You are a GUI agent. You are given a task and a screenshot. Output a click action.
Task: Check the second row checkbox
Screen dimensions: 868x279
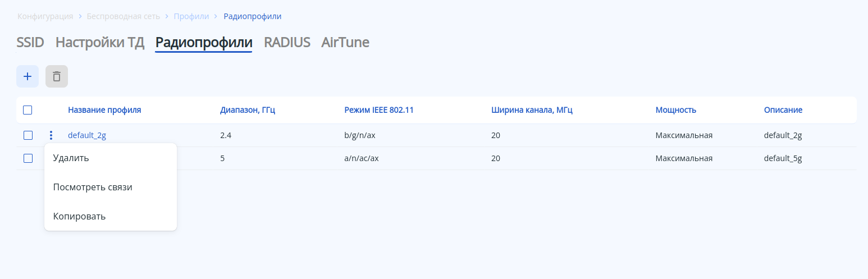point(28,158)
